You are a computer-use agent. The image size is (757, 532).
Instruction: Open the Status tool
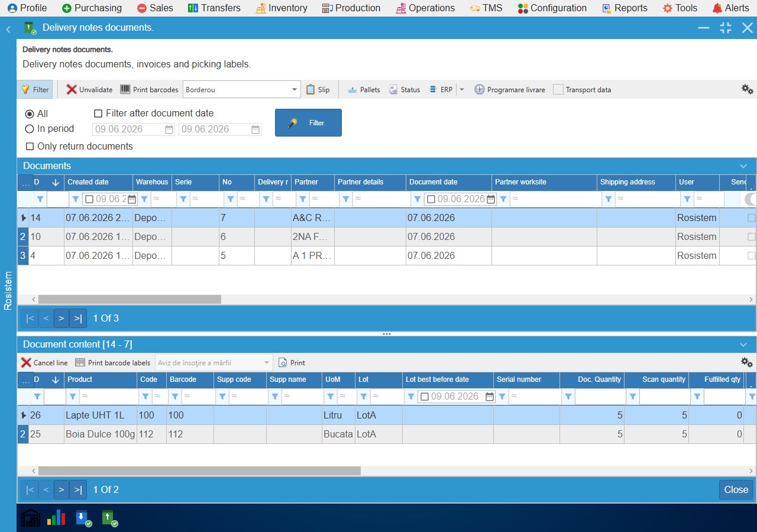405,90
